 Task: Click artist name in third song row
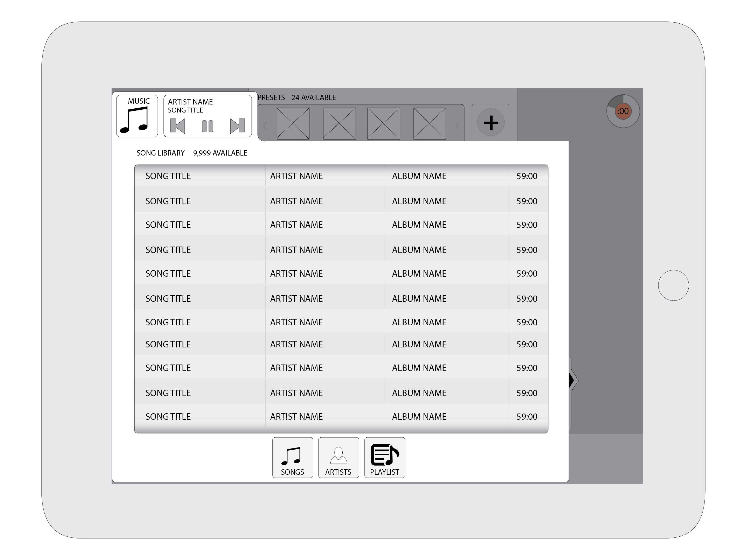click(296, 225)
